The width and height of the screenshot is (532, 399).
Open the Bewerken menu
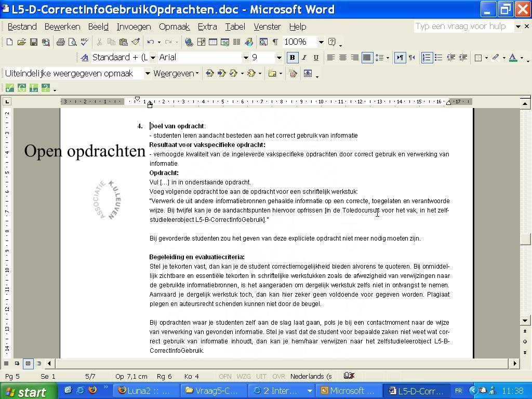[62, 26]
